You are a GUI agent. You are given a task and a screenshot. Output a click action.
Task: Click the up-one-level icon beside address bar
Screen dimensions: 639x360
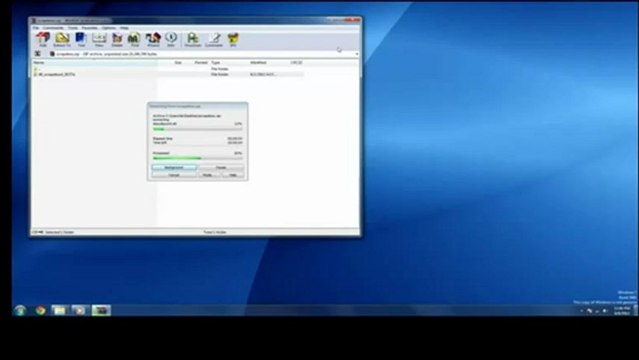tap(37, 53)
